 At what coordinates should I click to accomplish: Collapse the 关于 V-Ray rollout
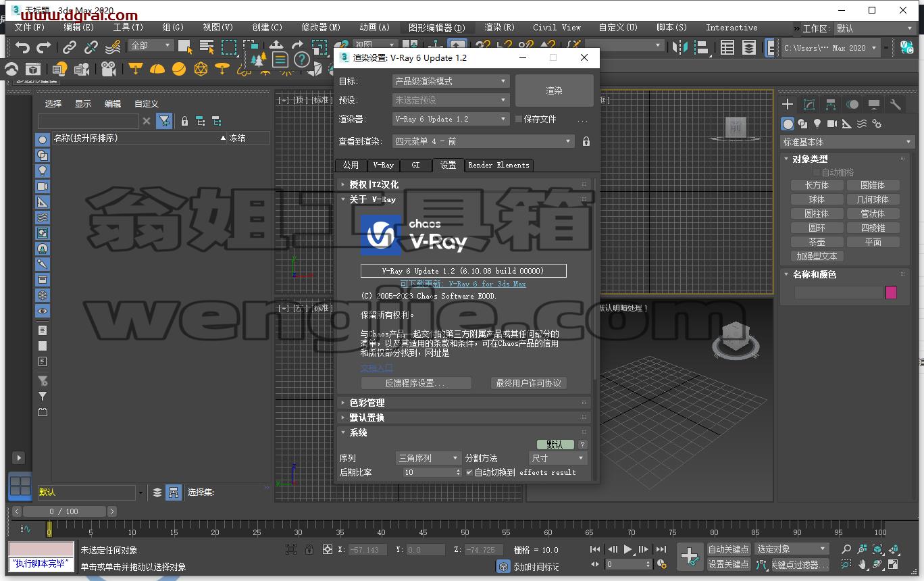pos(463,199)
